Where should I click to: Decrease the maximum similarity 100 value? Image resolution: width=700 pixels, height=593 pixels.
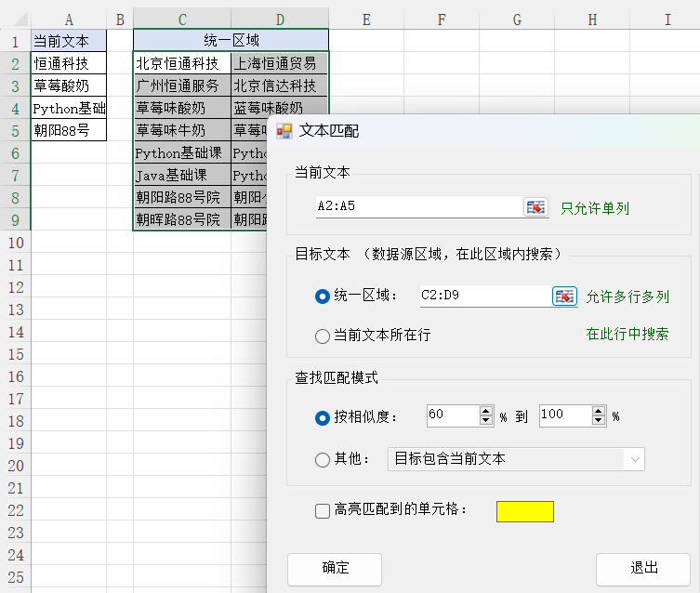tap(599, 421)
